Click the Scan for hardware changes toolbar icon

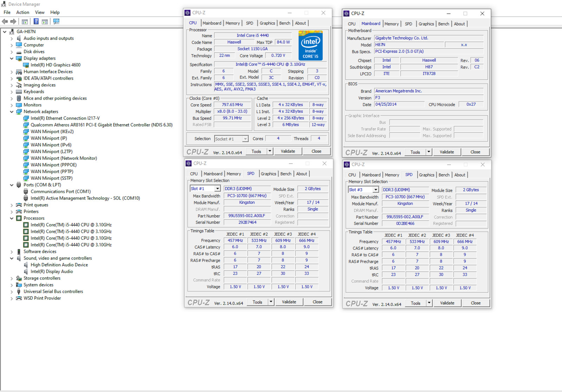click(x=56, y=21)
